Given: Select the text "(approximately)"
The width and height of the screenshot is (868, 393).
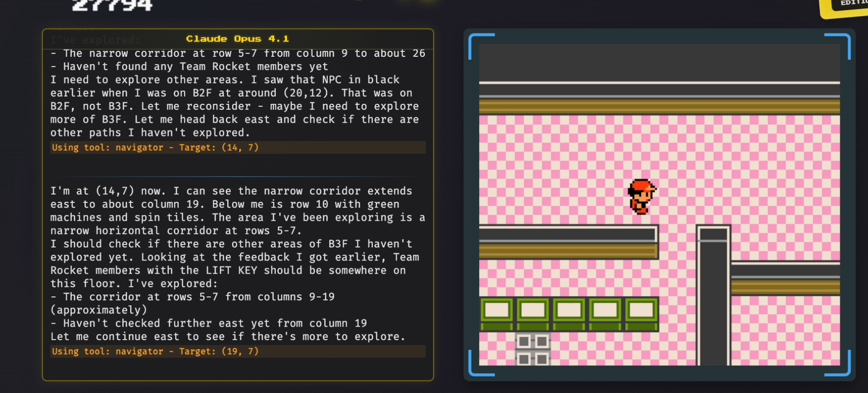Looking at the screenshot, I should point(99,310).
